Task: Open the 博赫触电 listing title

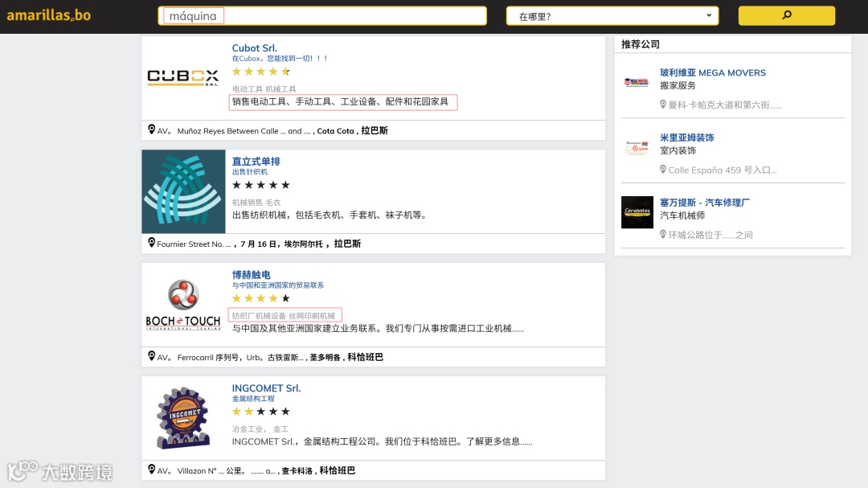Action: point(252,275)
